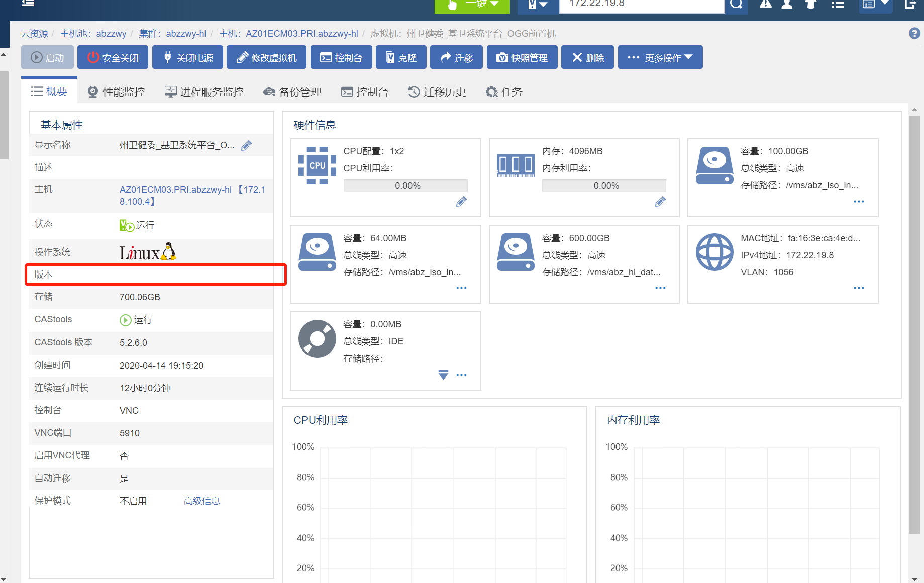
Task: Click the 启动 button
Action: coord(47,57)
